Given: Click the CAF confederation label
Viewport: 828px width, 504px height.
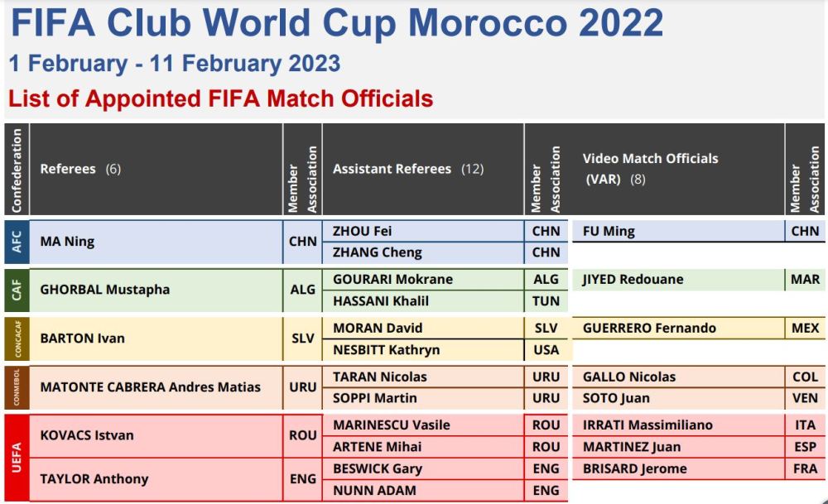Looking at the screenshot, I should point(17,290).
